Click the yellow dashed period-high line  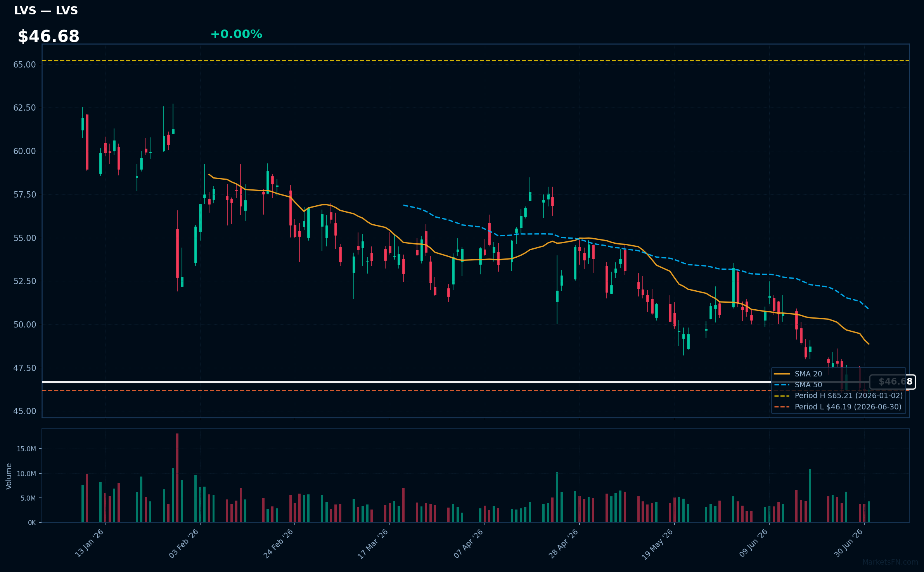pos(476,61)
